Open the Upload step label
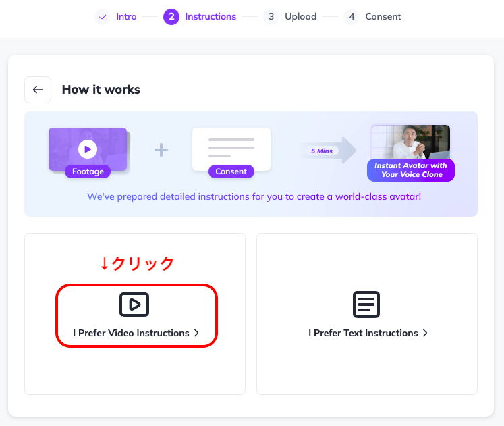 click(301, 16)
